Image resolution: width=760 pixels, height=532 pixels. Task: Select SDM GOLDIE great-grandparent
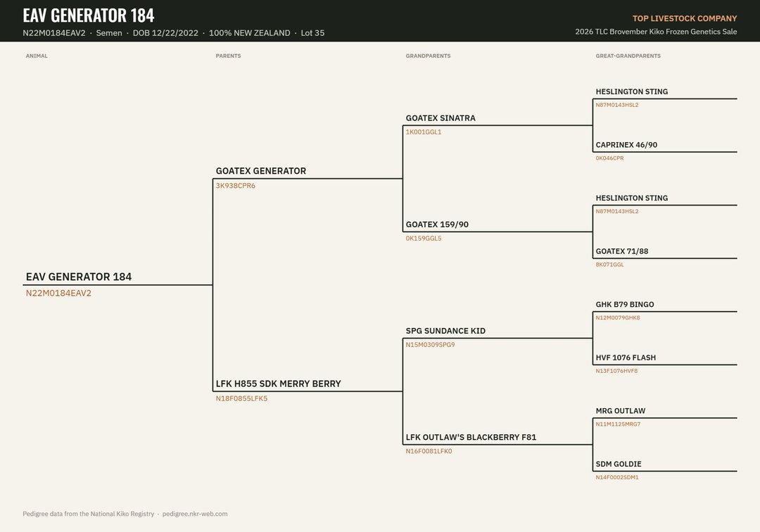619,464
